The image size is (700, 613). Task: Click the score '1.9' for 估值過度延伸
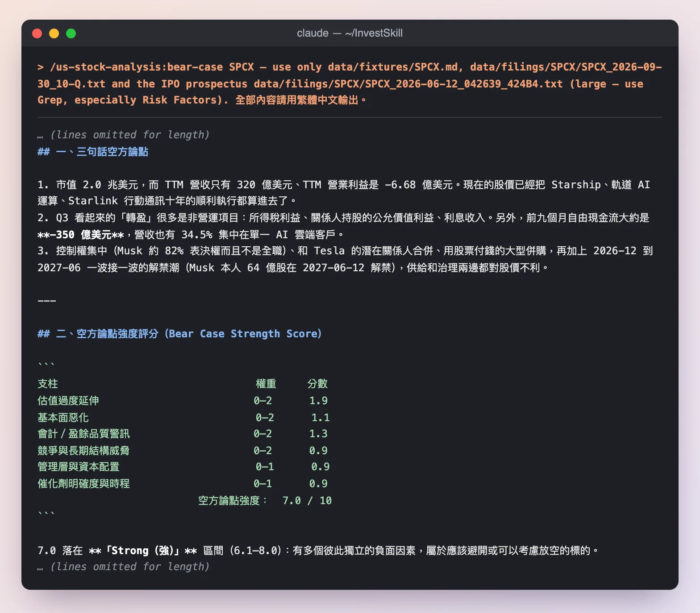[318, 401]
